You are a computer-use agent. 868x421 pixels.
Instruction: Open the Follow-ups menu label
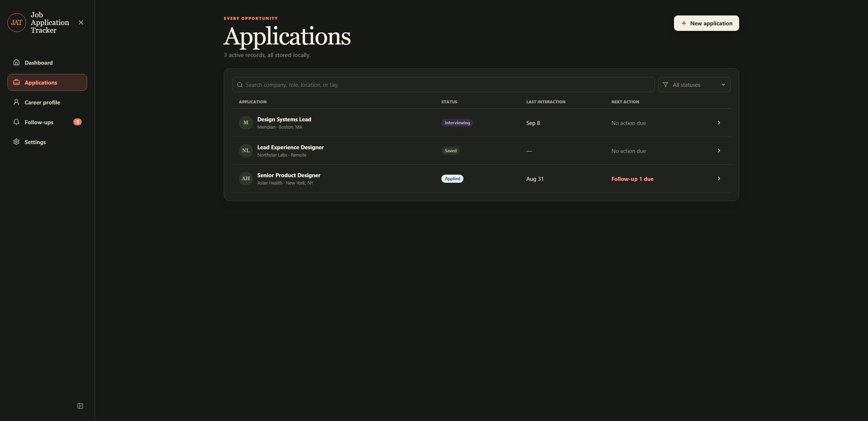point(39,122)
